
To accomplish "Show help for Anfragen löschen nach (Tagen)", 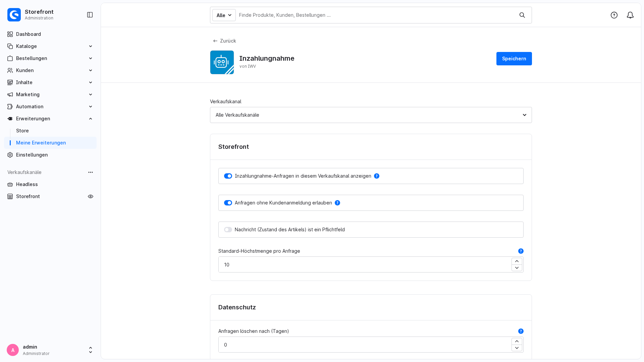I will pyautogui.click(x=521, y=331).
